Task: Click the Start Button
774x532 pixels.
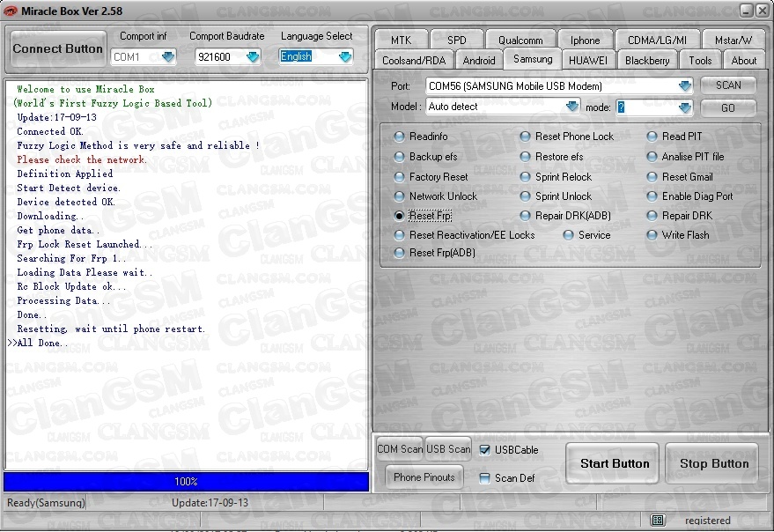Action: coord(612,463)
